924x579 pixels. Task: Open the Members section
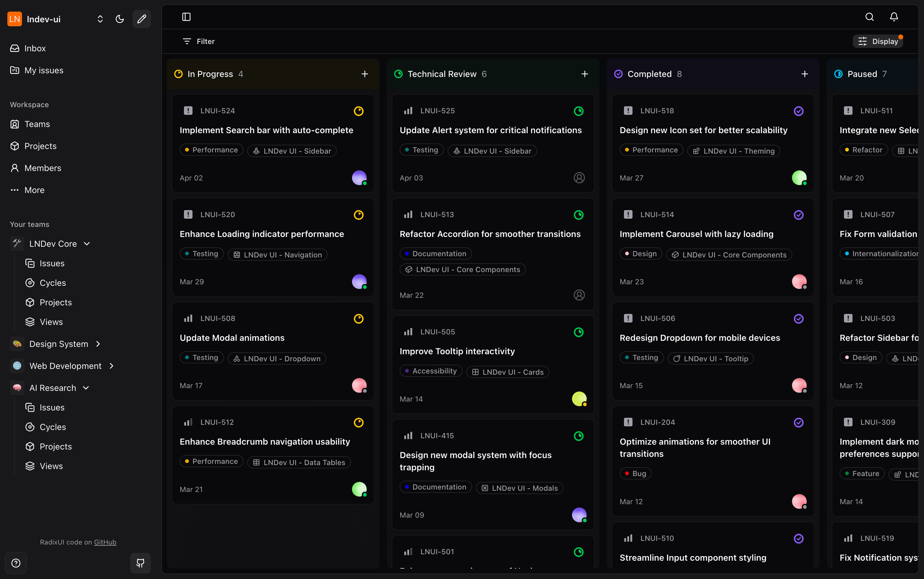[x=43, y=168]
